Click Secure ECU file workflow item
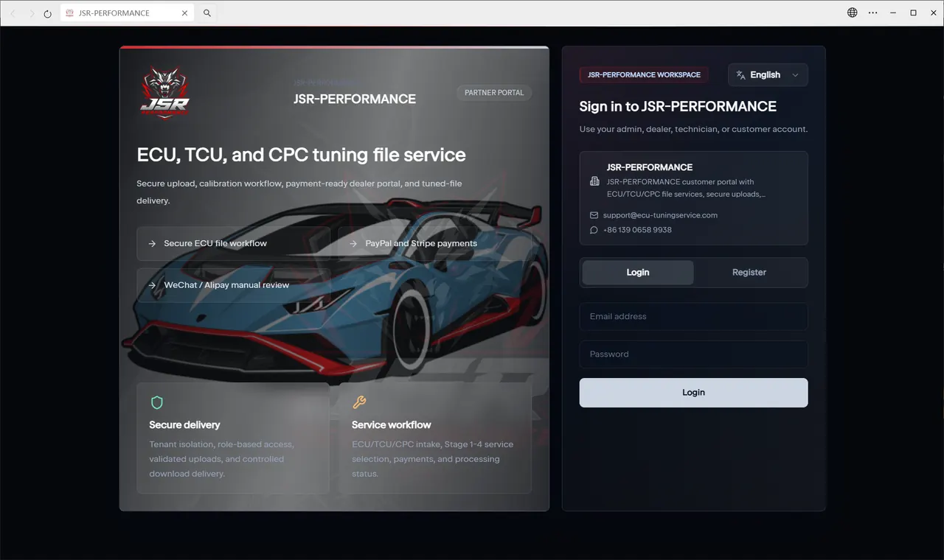Image resolution: width=944 pixels, height=560 pixels. tap(234, 244)
